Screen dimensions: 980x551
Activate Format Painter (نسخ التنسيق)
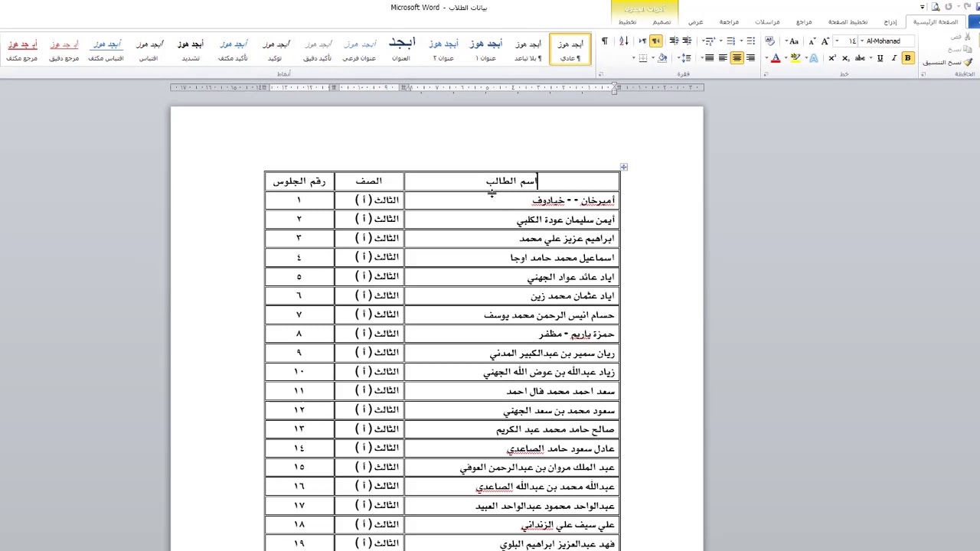(947, 62)
